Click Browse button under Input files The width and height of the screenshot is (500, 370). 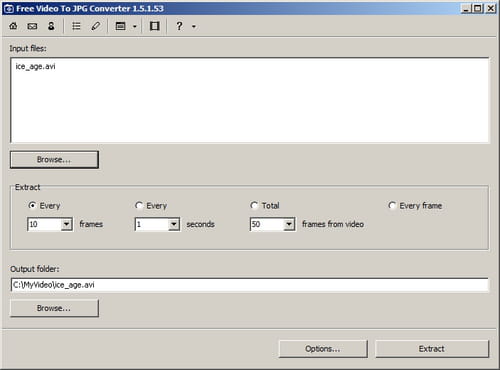[54, 160]
